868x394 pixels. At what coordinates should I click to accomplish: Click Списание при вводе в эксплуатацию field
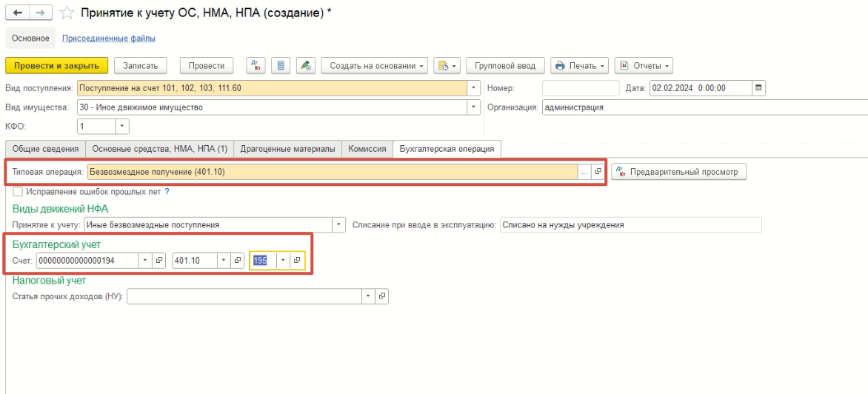[630, 225]
